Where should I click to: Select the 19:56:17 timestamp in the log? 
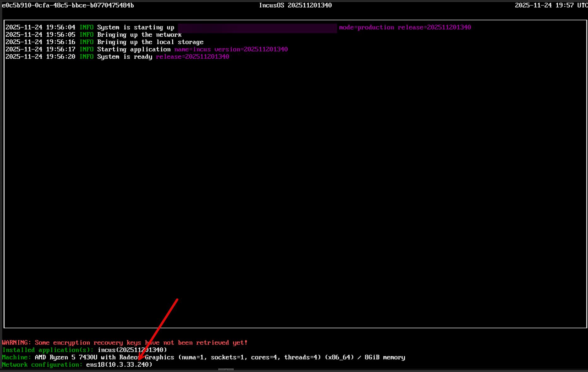click(61, 49)
